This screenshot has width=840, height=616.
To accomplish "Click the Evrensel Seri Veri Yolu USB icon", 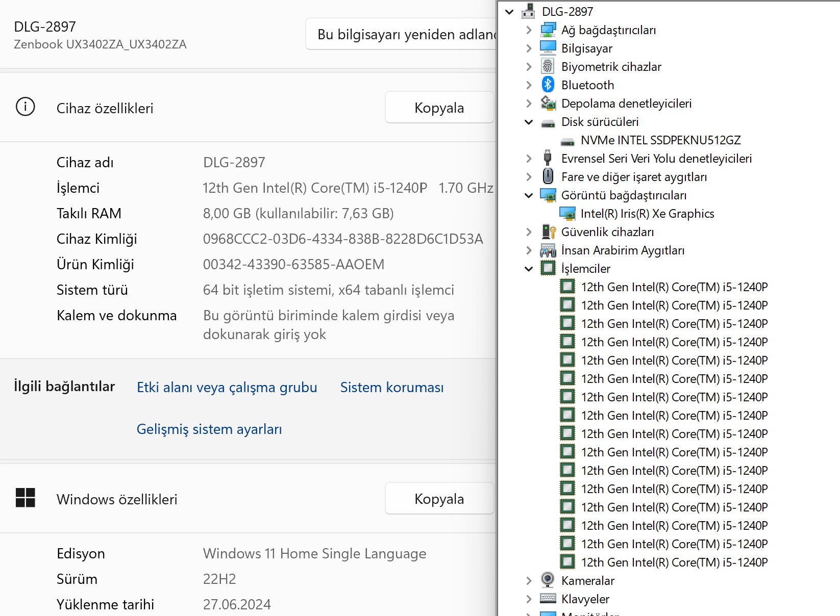I will click(x=548, y=158).
